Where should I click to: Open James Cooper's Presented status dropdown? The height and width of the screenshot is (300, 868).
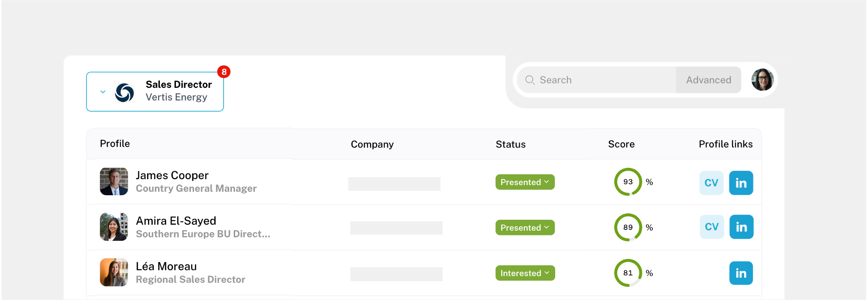click(525, 182)
